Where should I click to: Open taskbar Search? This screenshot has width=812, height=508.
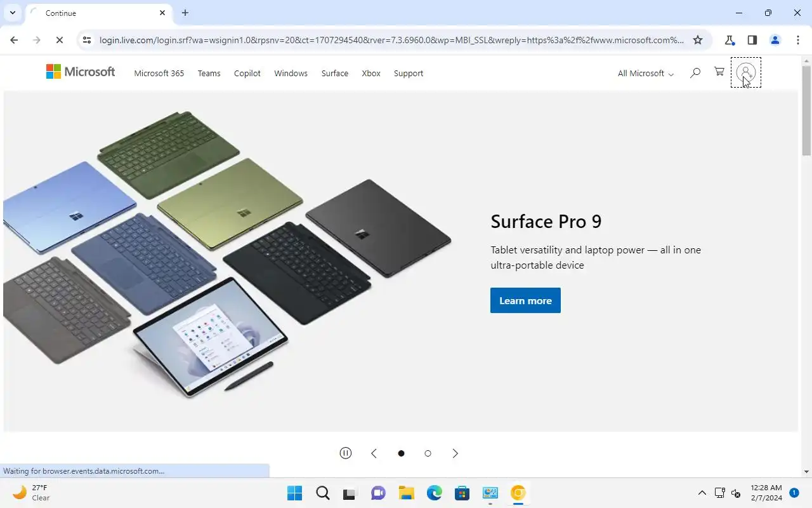point(323,493)
